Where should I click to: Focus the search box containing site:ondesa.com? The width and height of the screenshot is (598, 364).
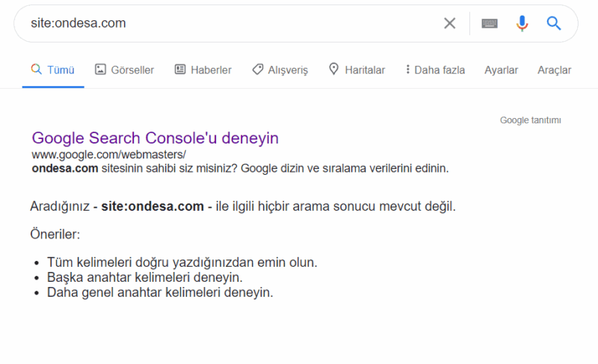[x=224, y=23]
